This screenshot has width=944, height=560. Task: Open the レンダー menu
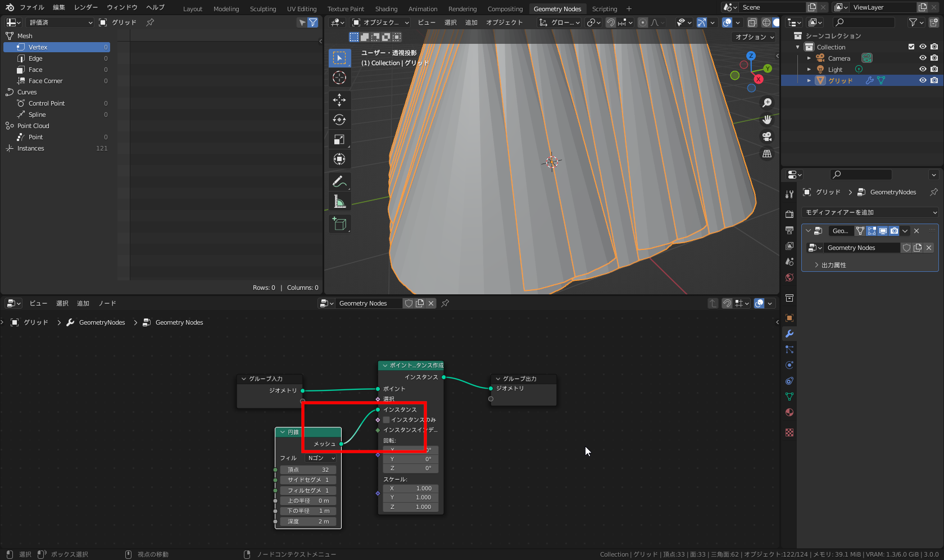[86, 7]
